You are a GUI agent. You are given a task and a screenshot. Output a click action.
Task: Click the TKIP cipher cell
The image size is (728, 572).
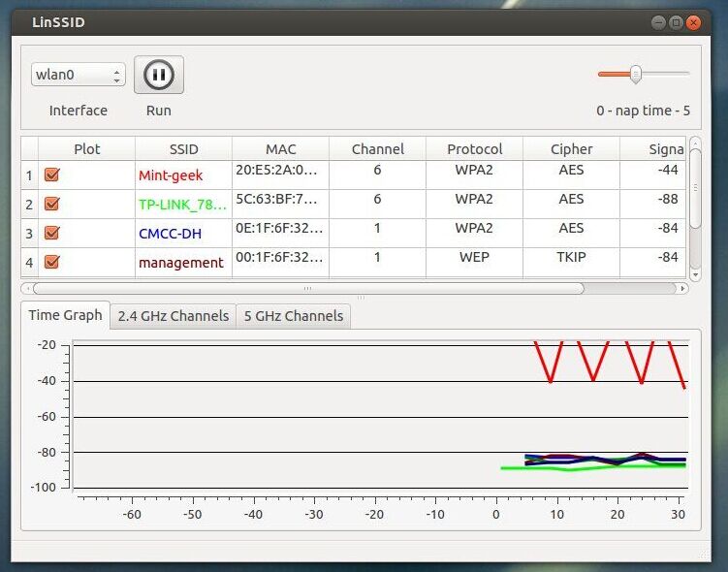click(x=572, y=263)
